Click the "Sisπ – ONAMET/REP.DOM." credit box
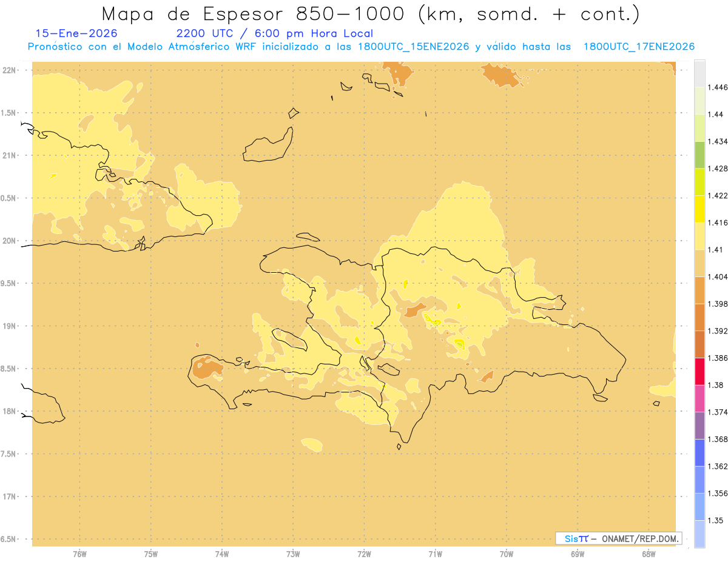This screenshot has height=562, width=728. (618, 538)
